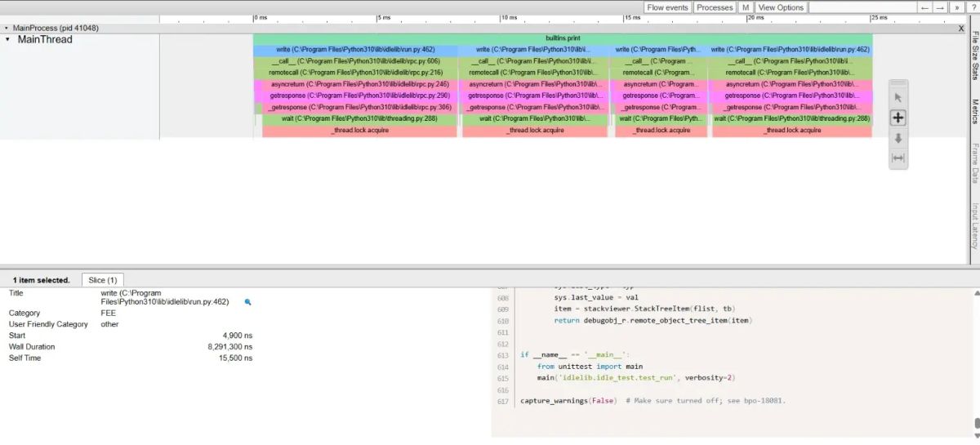The width and height of the screenshot is (980, 445).
Task: Click the Wall Duration label
Action: (32, 347)
